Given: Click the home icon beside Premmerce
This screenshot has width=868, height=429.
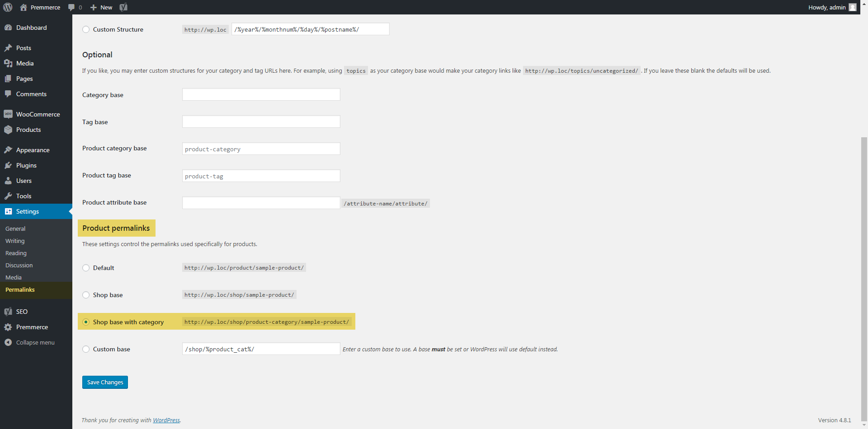Looking at the screenshot, I should [24, 7].
